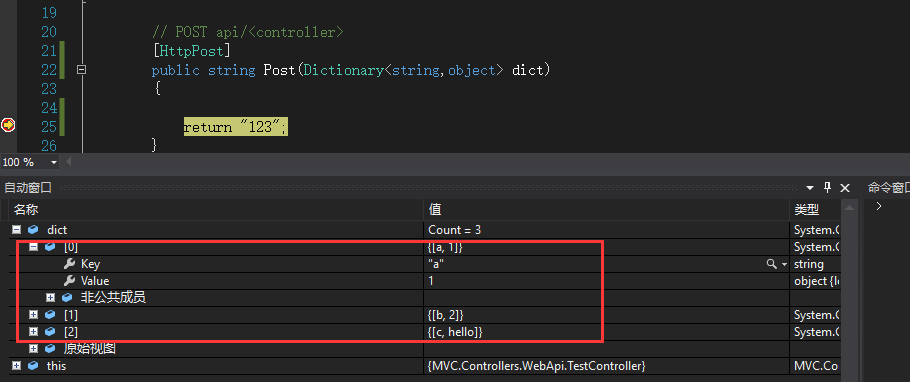Expand the this variable node
The height and width of the screenshot is (382, 910).
click(16, 366)
